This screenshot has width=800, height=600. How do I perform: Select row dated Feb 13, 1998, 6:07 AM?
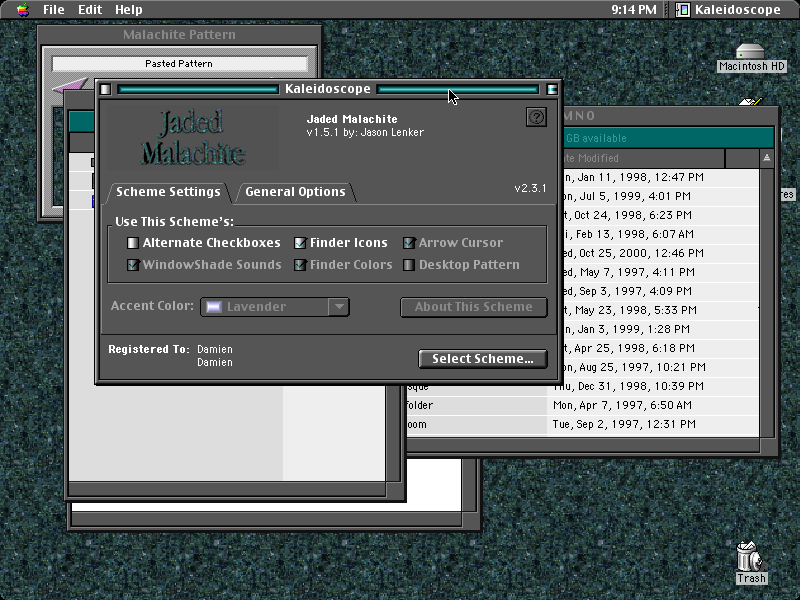click(661, 234)
